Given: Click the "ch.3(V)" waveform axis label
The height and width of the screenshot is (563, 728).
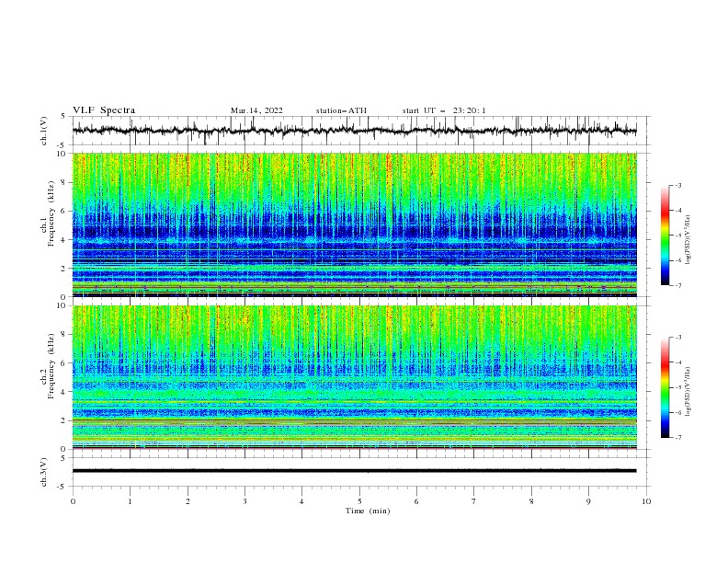Looking at the screenshot, I should pyautogui.click(x=44, y=472).
